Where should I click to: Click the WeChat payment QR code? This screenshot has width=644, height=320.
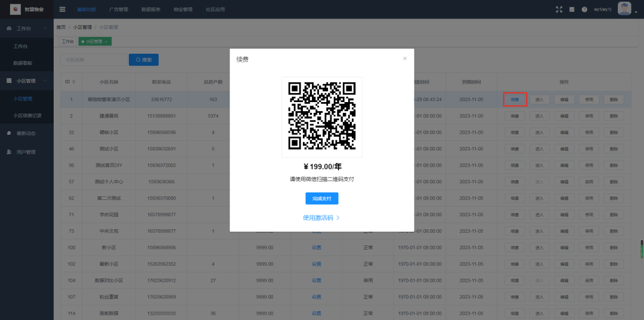tap(321, 117)
